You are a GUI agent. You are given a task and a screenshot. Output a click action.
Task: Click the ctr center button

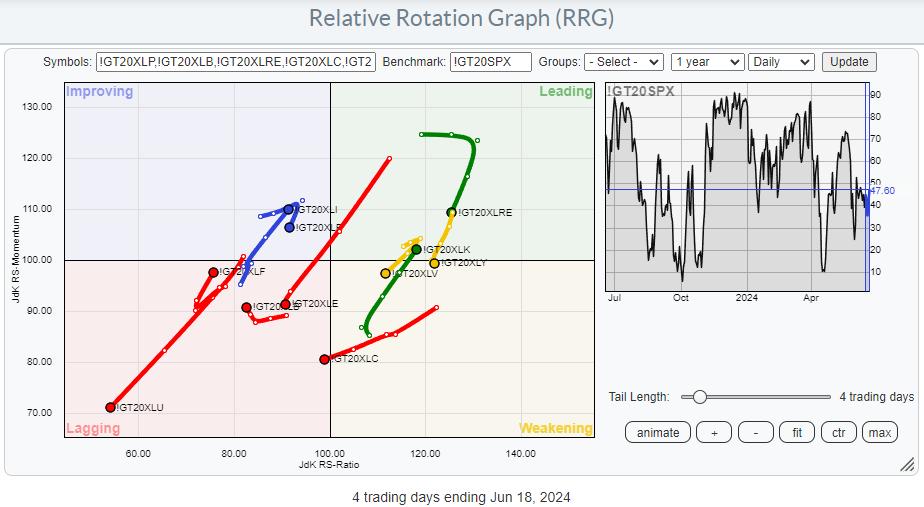click(x=838, y=432)
